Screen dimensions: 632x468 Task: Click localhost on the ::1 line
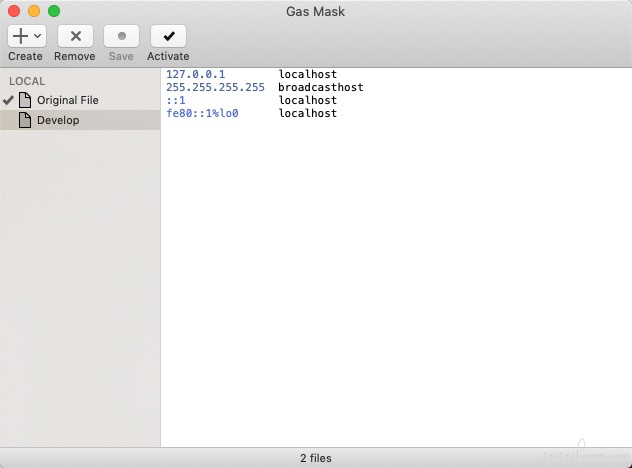[308, 100]
